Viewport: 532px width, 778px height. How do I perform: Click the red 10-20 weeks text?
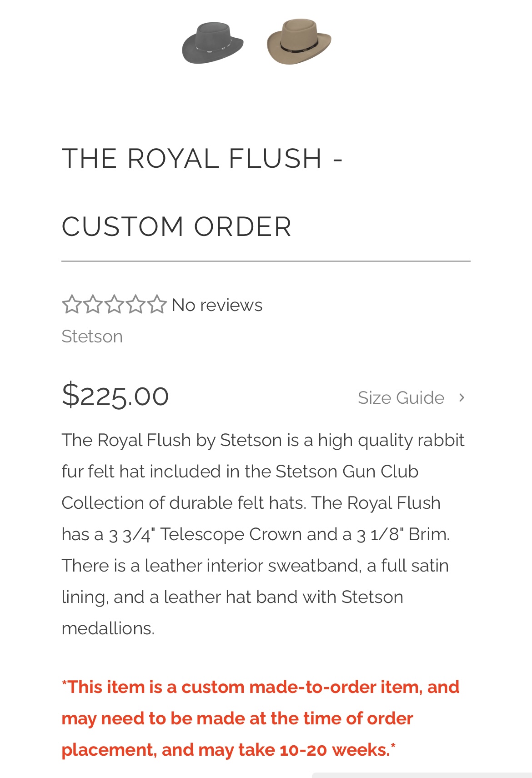point(334,750)
